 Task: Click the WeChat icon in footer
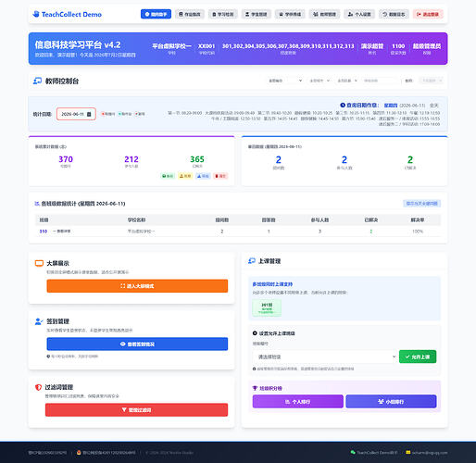(x=353, y=453)
